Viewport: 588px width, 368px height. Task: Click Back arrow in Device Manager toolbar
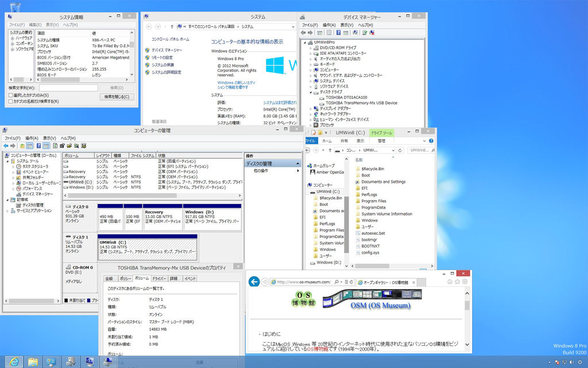303,33
